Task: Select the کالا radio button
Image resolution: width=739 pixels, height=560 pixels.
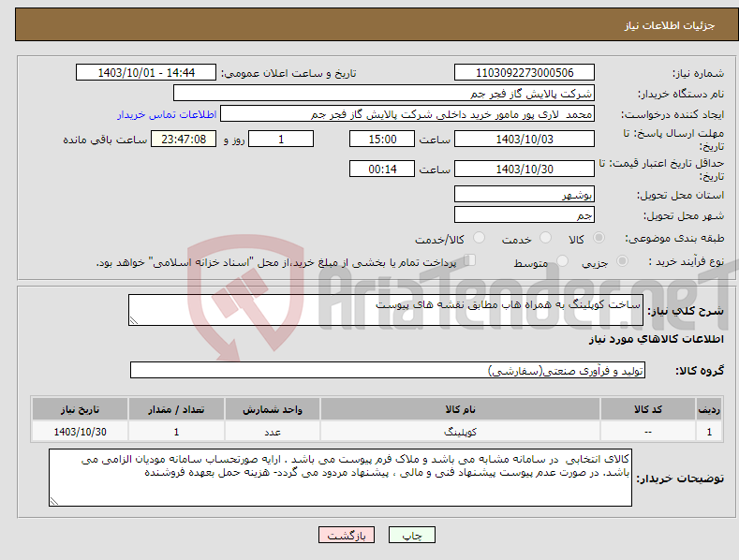Action: 599,238
